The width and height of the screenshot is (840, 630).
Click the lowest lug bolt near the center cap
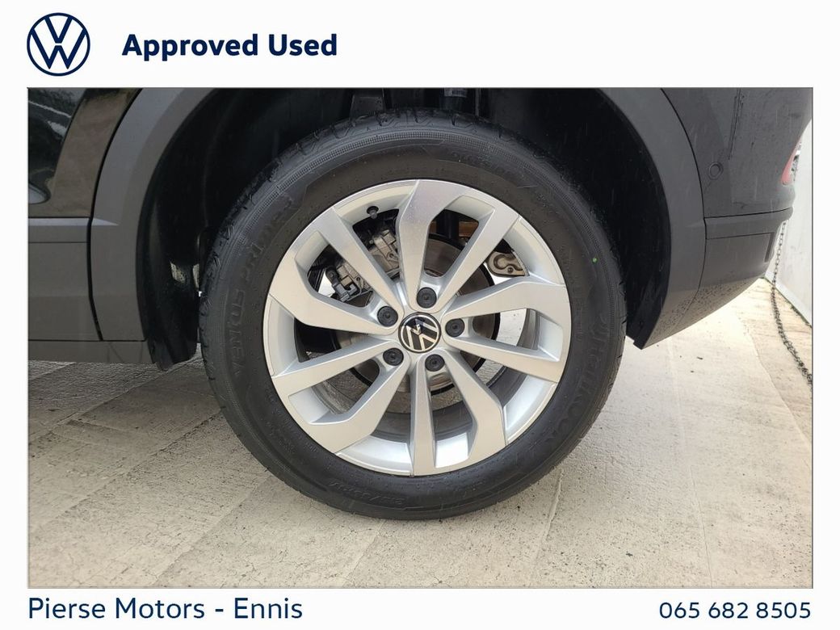coord(435,363)
